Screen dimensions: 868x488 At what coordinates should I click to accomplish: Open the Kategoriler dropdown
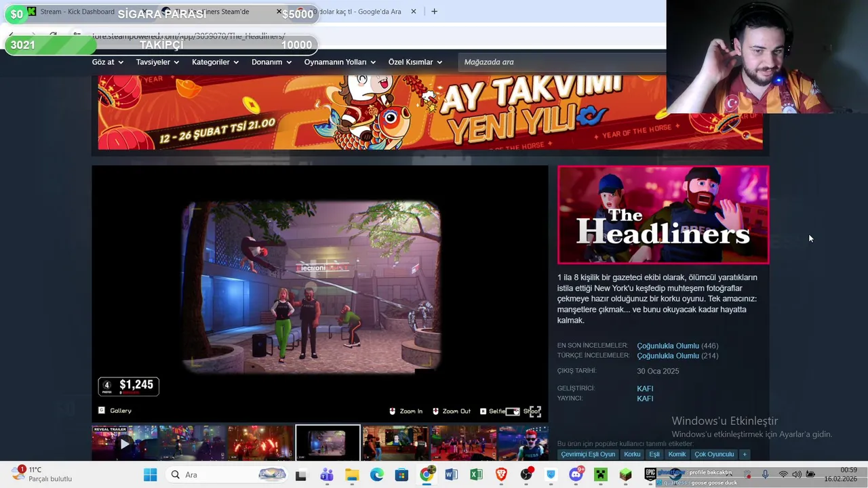215,62
